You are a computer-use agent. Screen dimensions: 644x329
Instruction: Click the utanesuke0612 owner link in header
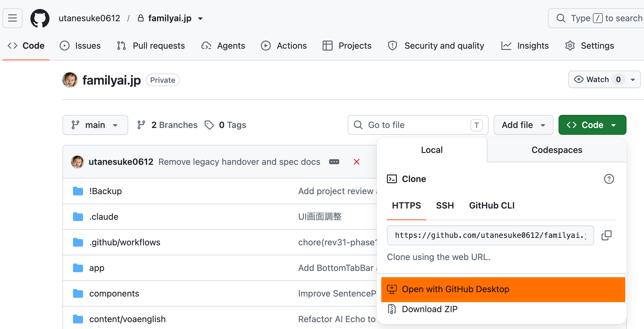point(89,18)
